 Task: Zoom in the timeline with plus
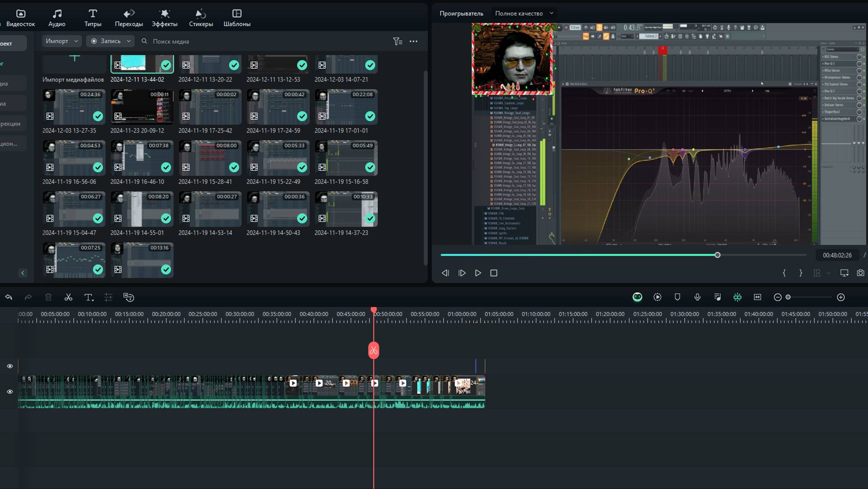point(841,297)
